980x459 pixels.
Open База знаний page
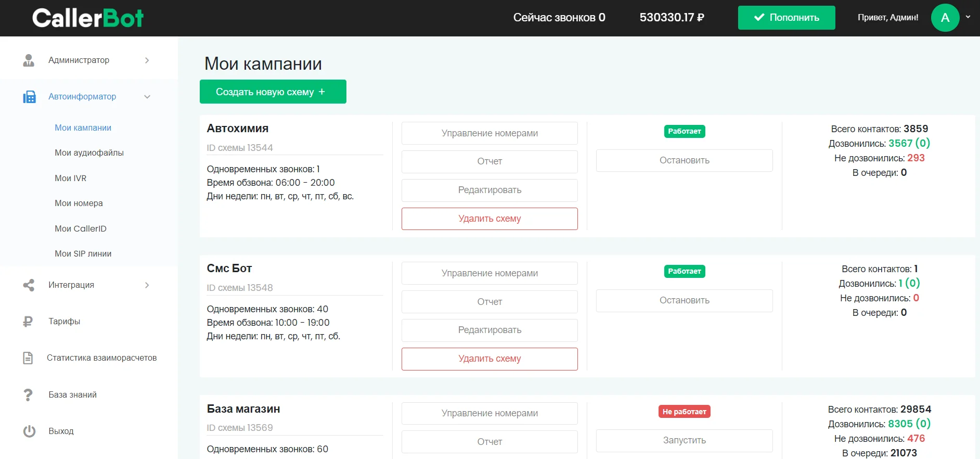(73, 395)
